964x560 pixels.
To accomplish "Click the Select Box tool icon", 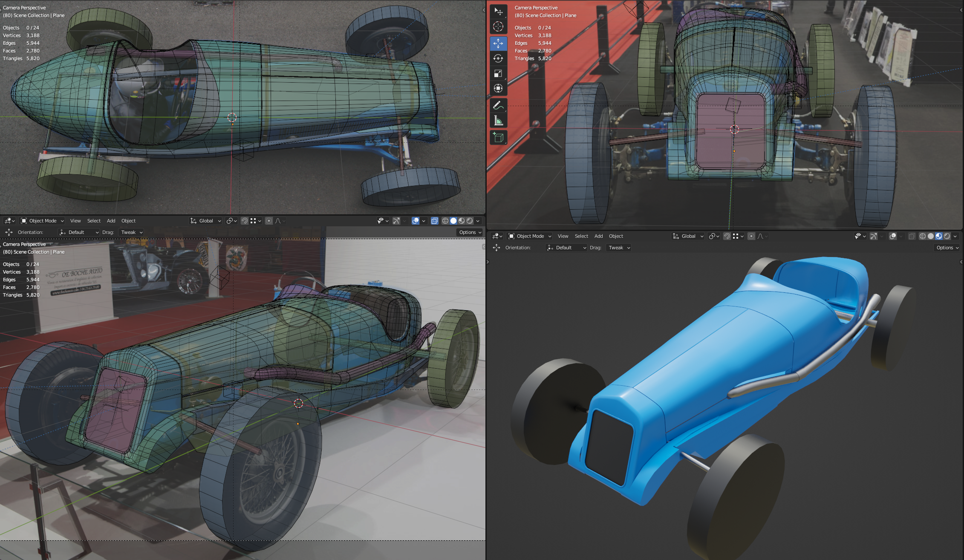I will coord(498,12).
